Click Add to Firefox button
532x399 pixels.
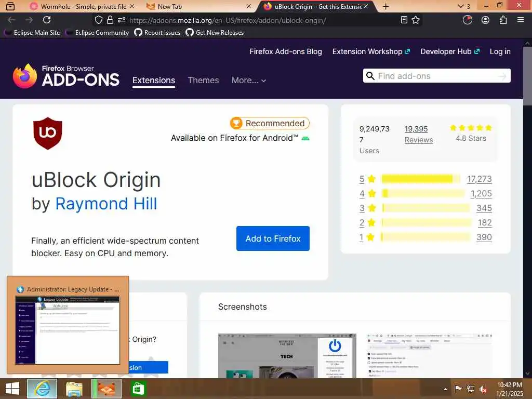[x=273, y=238]
